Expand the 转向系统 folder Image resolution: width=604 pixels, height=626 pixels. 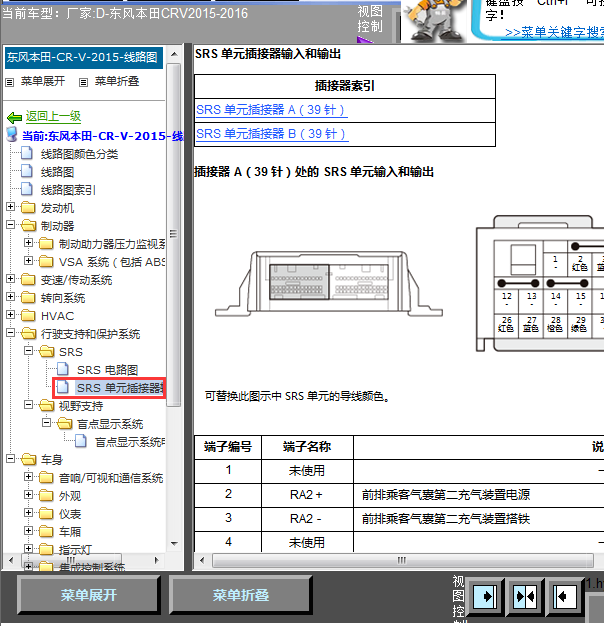(x=11, y=297)
